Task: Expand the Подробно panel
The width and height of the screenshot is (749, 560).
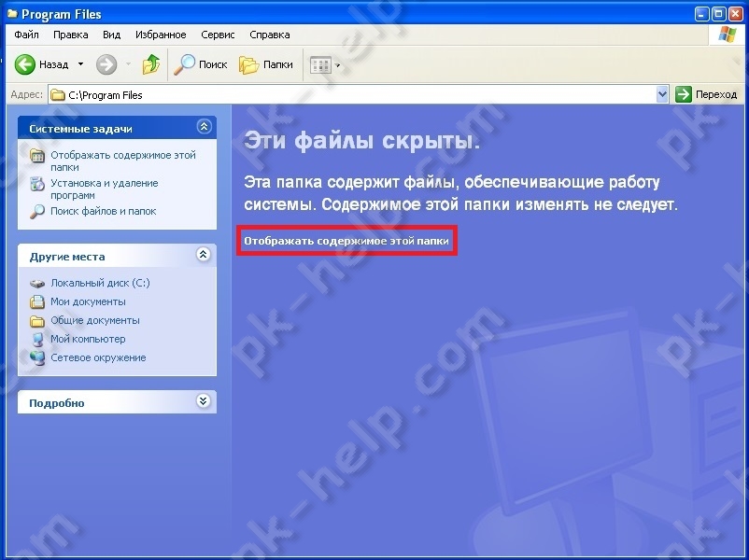Action: [203, 401]
